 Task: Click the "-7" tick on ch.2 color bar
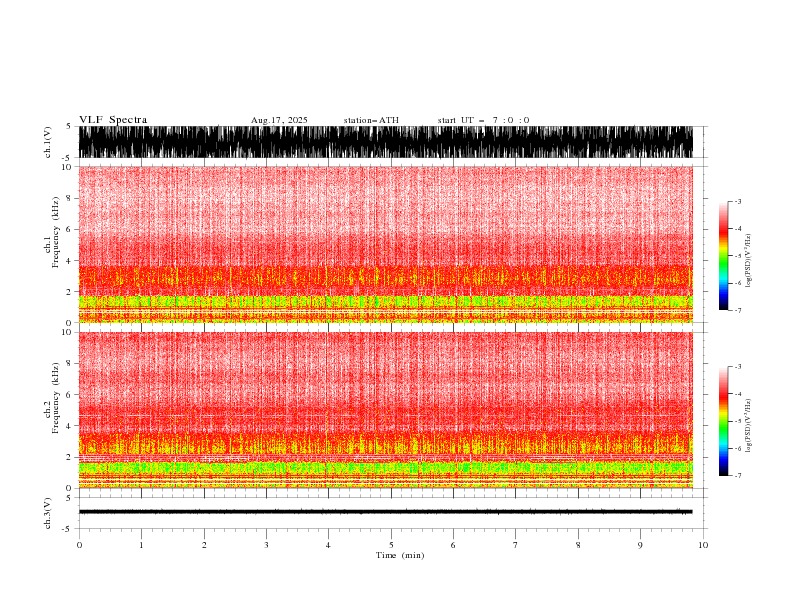point(737,475)
